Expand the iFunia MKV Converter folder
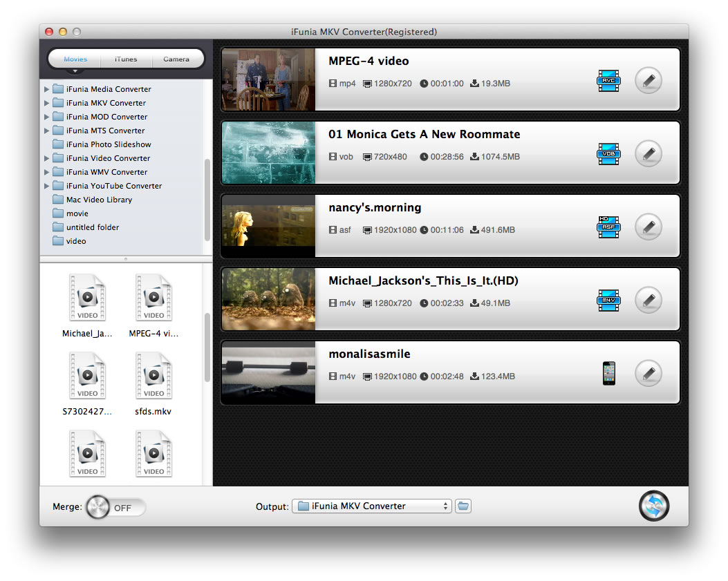The image size is (728, 581). (46, 103)
